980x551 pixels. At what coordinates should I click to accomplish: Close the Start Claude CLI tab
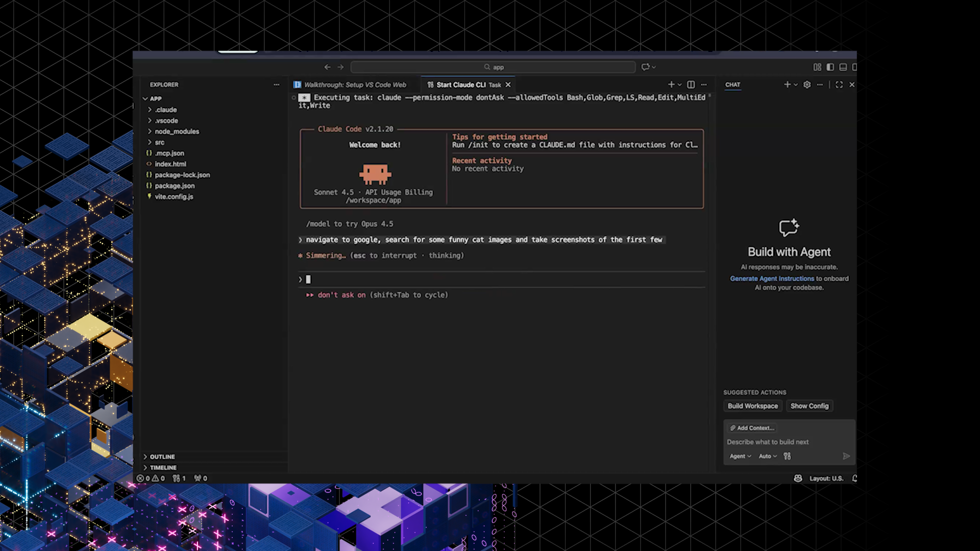508,85
